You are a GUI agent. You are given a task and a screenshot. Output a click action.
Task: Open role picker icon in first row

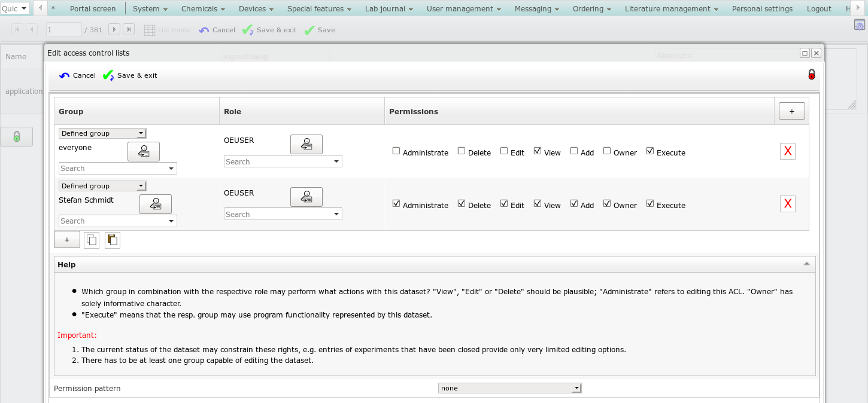306,145
